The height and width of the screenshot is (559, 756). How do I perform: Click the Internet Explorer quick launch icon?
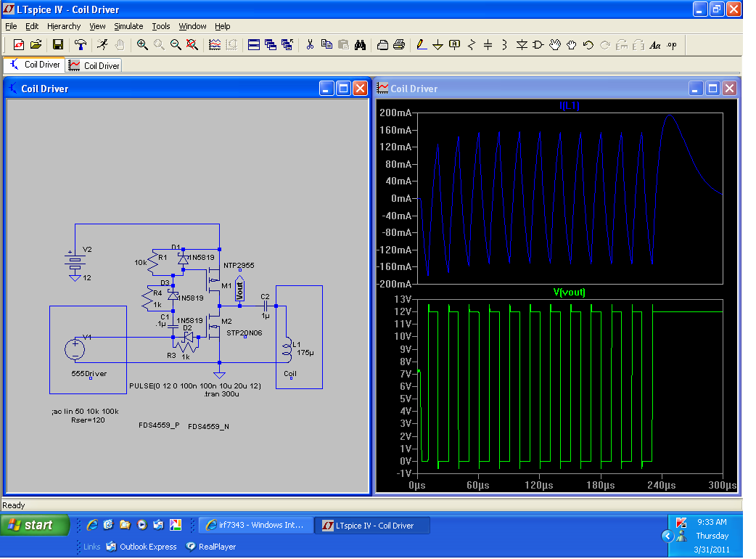(92, 525)
